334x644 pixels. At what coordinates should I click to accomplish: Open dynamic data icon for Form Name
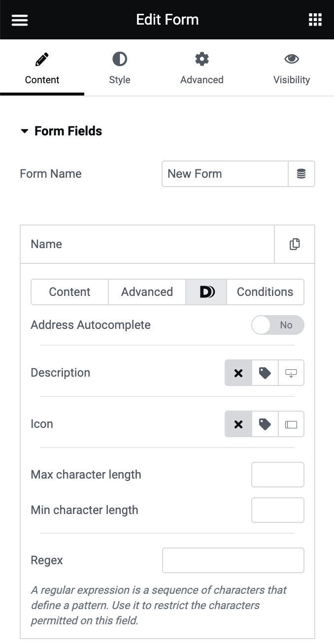(301, 174)
